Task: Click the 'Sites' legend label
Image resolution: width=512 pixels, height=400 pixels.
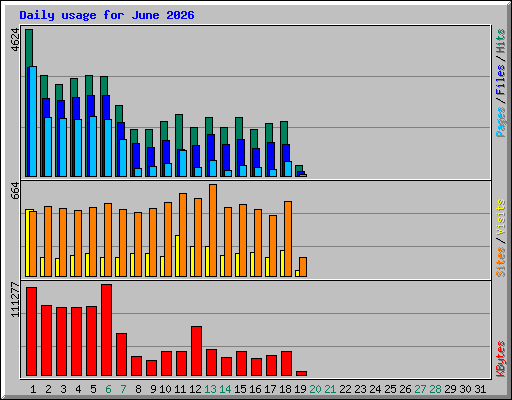Action: pos(501,262)
